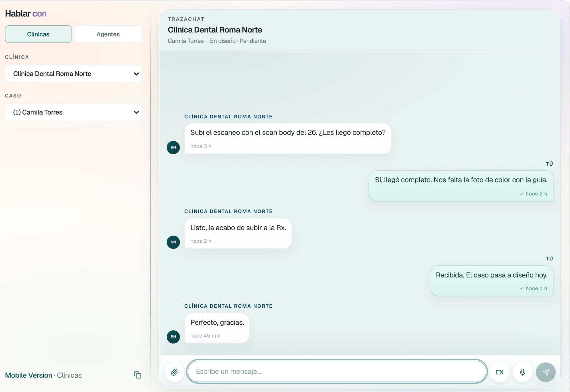Click message 'Subí el escaneo con el scan body'
Screen dimensions: 570x392
[x=288, y=139]
